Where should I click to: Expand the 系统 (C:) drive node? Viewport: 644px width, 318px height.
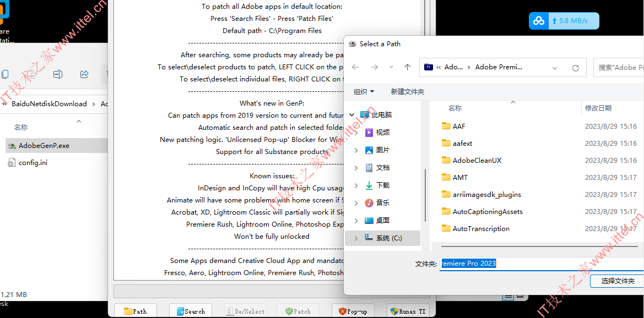click(356, 238)
